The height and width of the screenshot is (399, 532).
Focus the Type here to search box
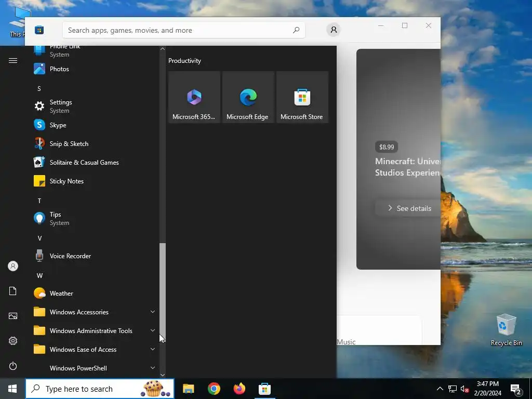[x=100, y=389]
